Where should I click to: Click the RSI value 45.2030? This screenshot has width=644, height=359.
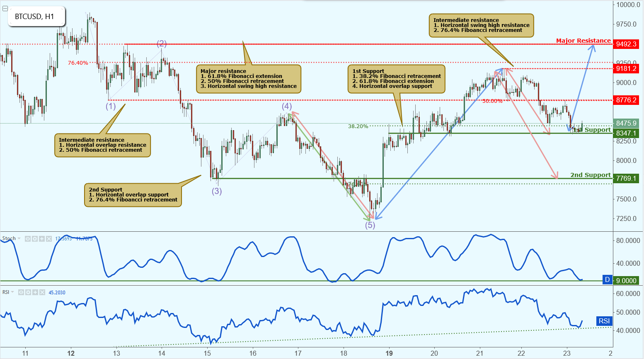pos(57,292)
